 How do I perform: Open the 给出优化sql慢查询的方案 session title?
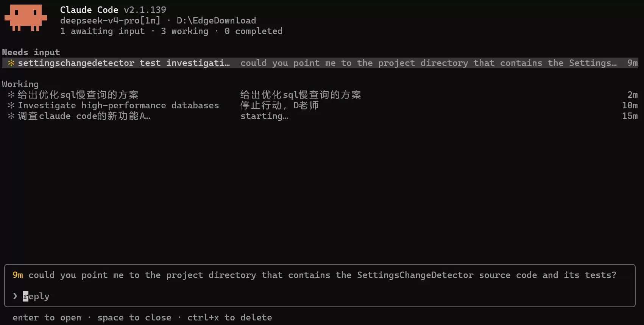coord(78,95)
